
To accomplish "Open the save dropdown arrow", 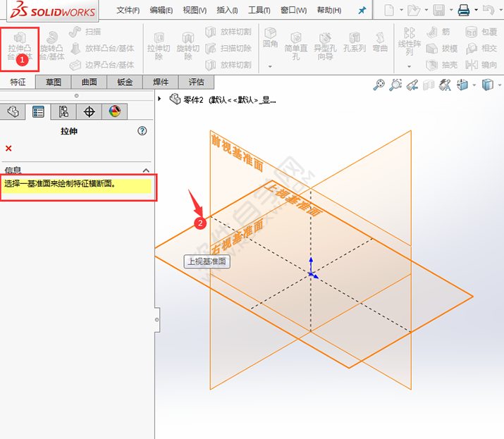I will pyautogui.click(x=451, y=10).
